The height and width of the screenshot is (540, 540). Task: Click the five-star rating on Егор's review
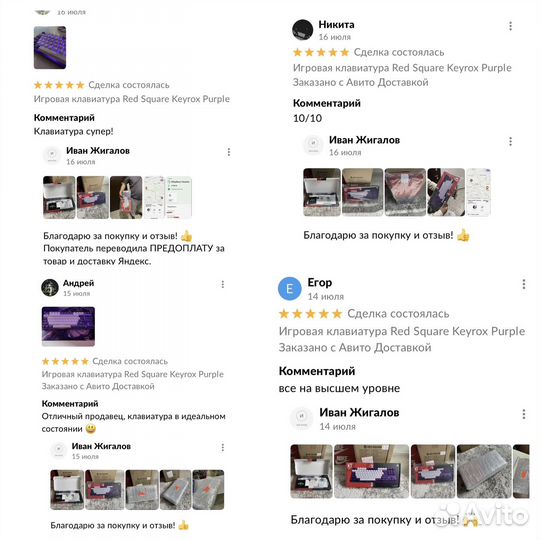point(310,314)
